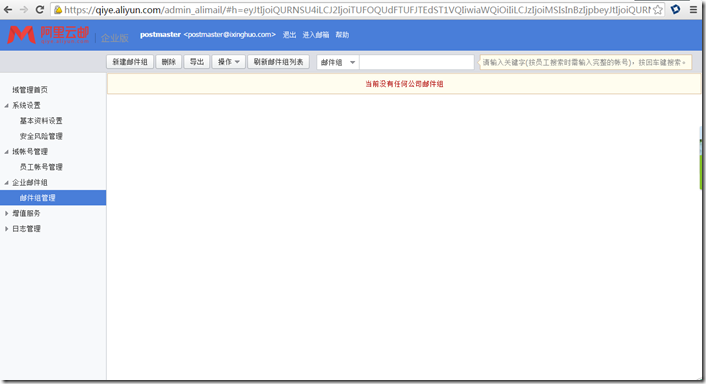
Task: Click the 刷新邮件组列表 button
Action: pyautogui.click(x=278, y=62)
